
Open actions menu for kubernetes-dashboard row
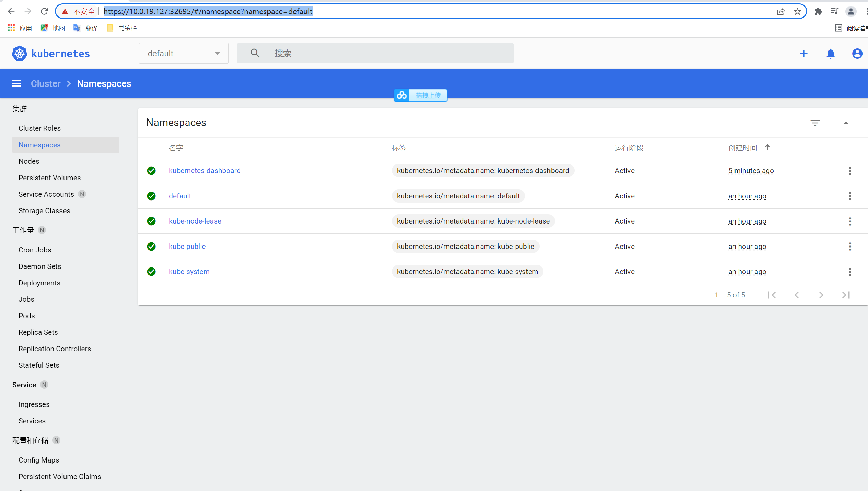[850, 171]
